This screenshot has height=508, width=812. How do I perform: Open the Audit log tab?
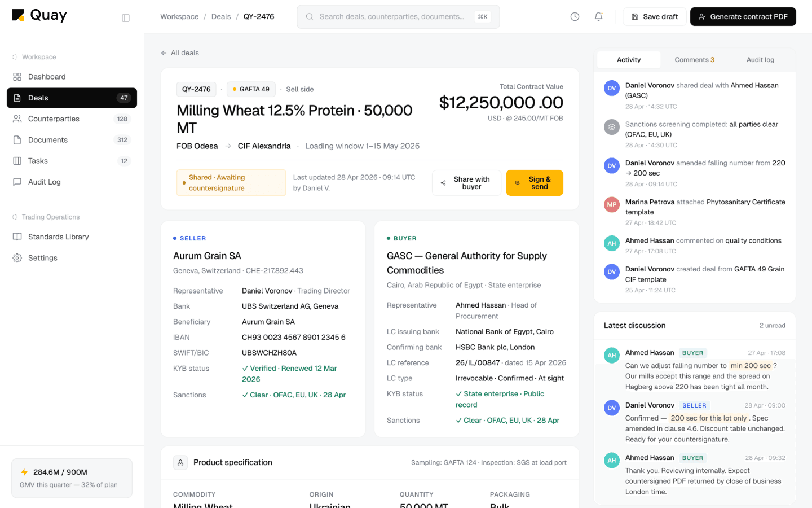760,60
